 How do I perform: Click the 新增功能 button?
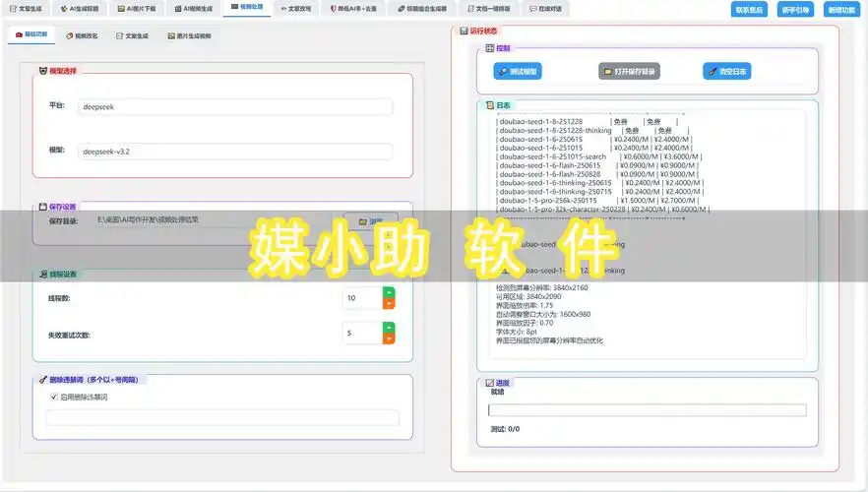[x=842, y=10]
